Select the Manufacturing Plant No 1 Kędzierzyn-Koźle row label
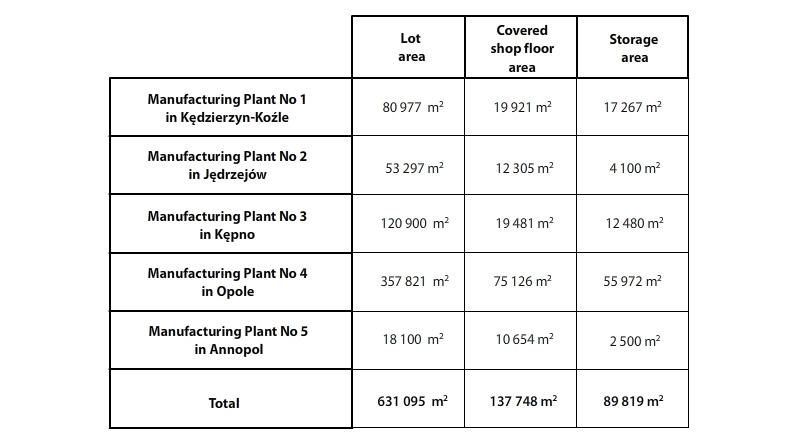The width and height of the screenshot is (799, 440). pyautogui.click(x=227, y=108)
